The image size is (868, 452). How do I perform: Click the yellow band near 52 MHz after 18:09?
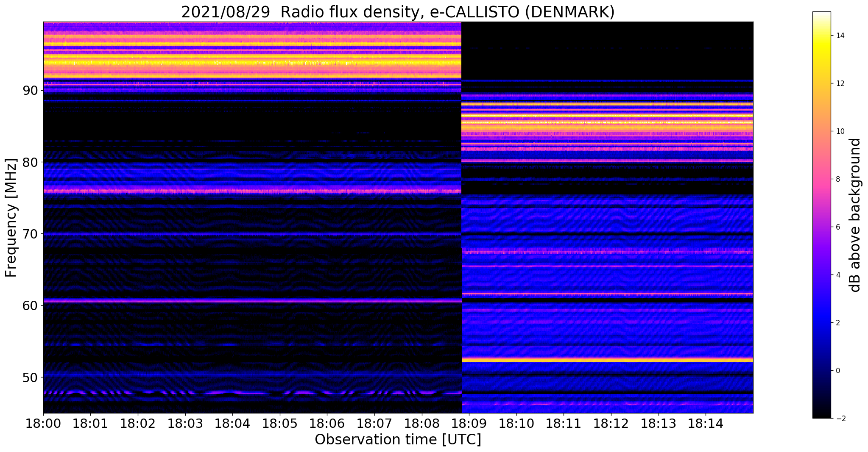[x=607, y=360]
